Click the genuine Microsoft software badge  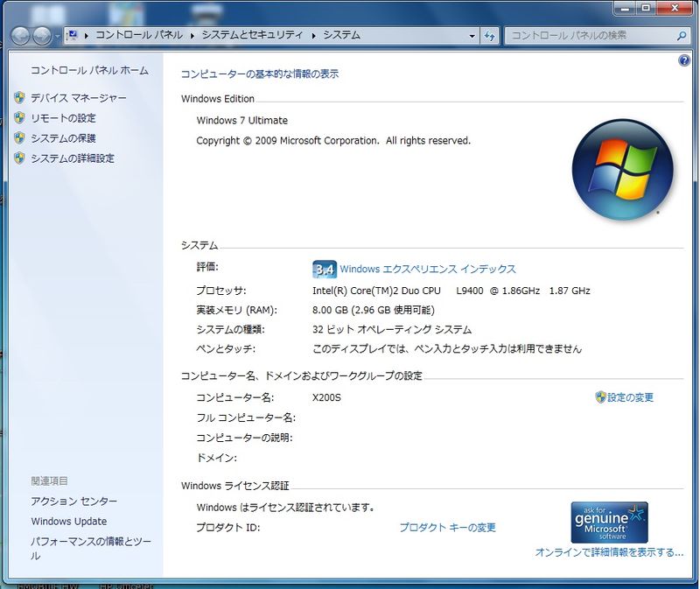point(609,522)
